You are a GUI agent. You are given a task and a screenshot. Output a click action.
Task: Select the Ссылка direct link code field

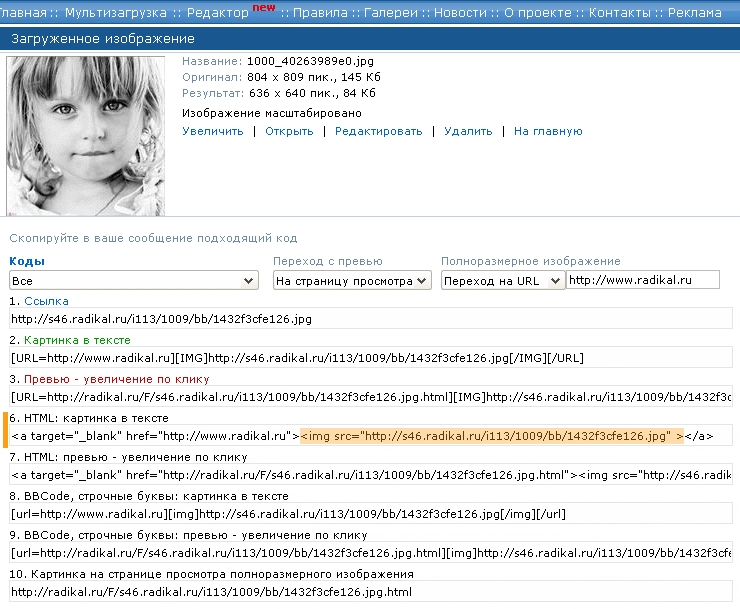pyautogui.click(x=370, y=319)
